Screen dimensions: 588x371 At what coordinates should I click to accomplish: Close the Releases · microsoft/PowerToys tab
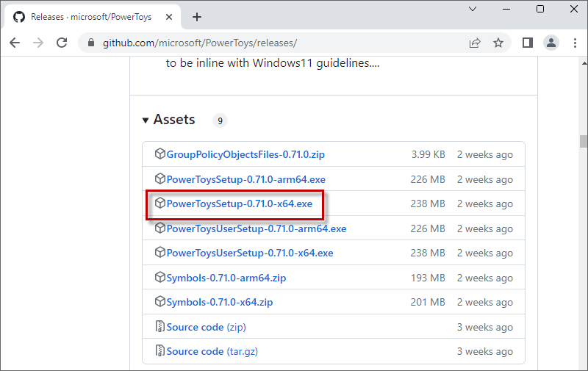169,17
